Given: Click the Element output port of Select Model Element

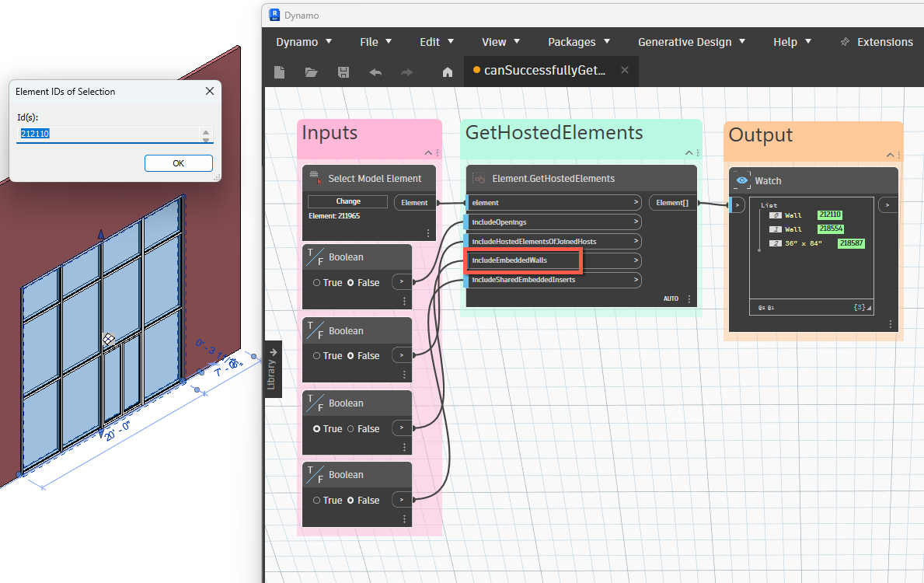Looking at the screenshot, I should 414,202.
